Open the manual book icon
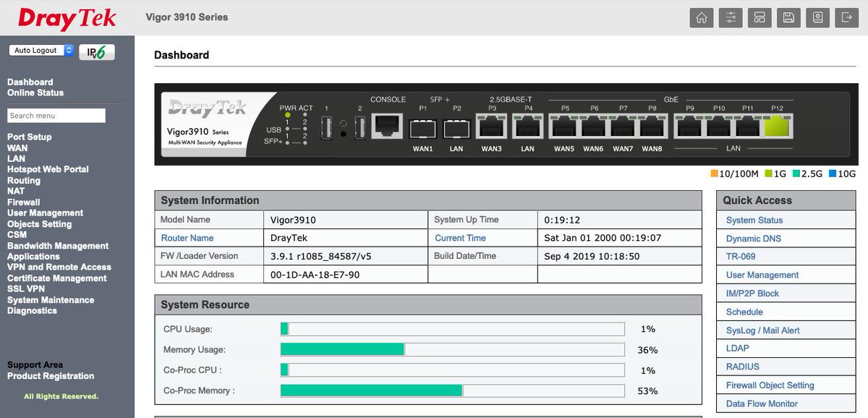The height and width of the screenshot is (418, 868). pos(817,18)
